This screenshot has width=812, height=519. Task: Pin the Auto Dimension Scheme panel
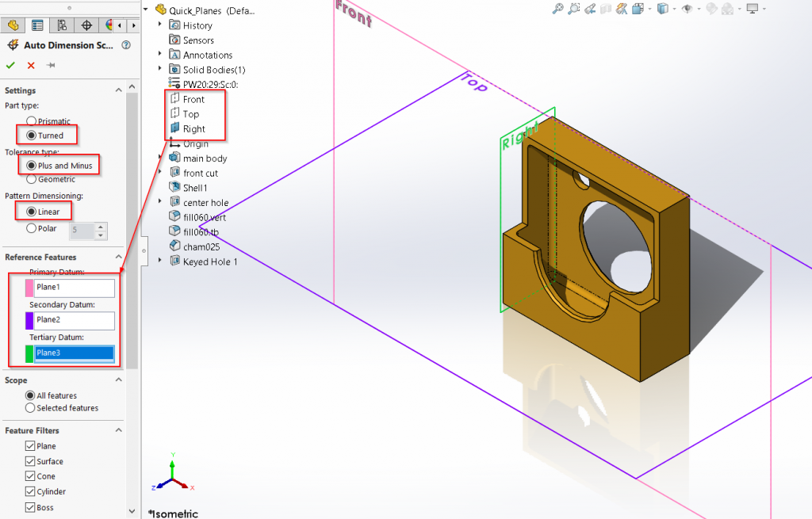(x=51, y=66)
